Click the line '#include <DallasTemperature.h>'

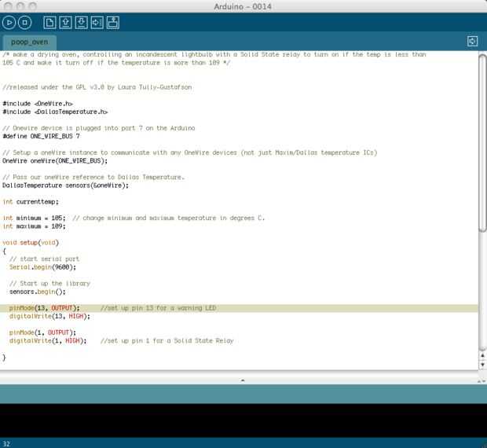(x=55, y=112)
